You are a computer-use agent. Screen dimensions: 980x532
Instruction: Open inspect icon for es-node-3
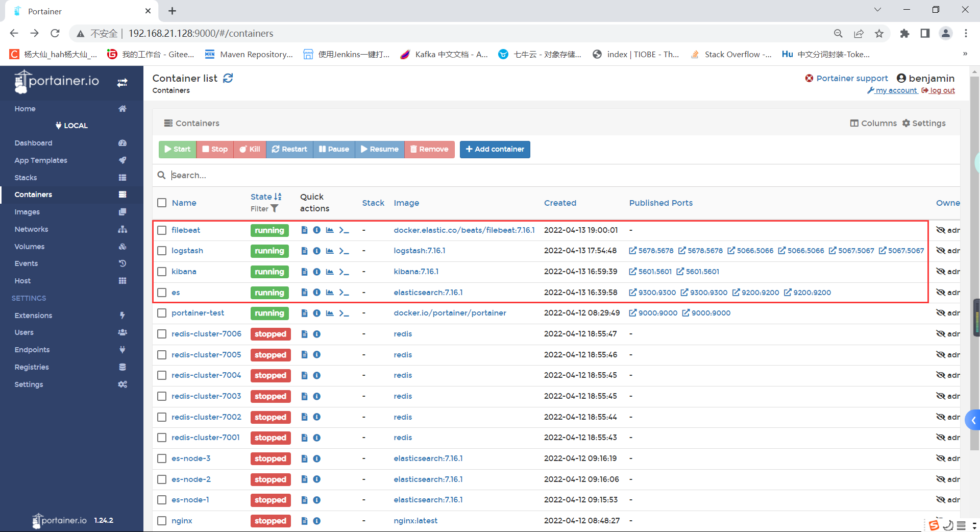pos(316,458)
